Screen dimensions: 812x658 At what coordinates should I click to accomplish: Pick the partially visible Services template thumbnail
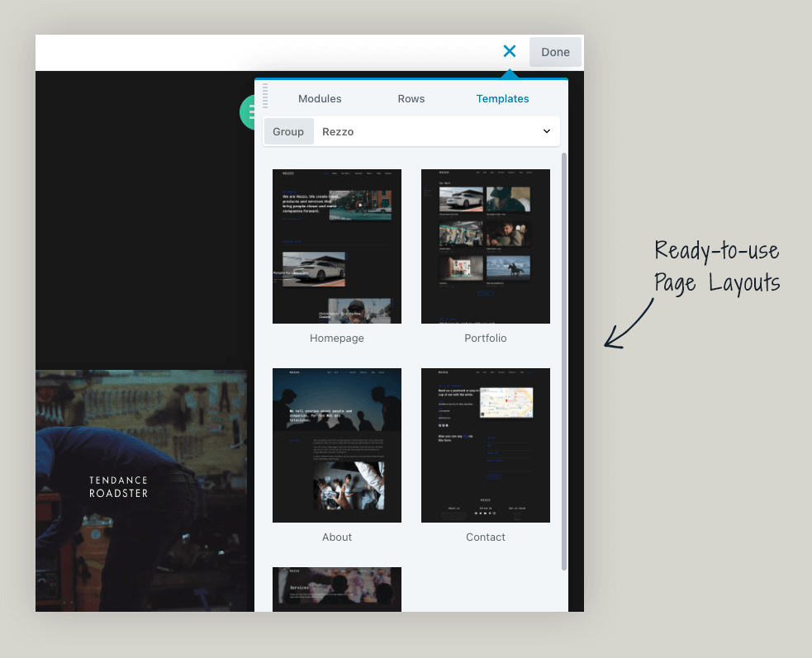pos(336,589)
